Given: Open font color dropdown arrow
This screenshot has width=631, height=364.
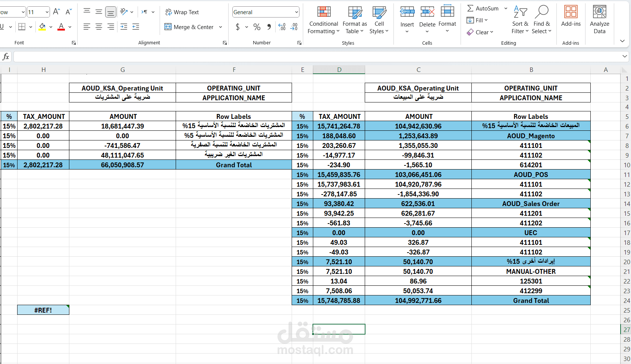Looking at the screenshot, I should click(70, 27).
